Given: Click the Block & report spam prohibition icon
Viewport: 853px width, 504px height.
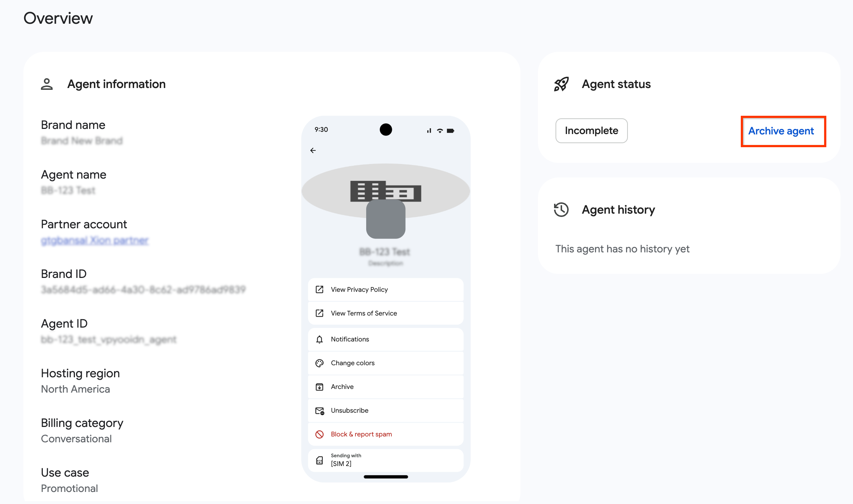Looking at the screenshot, I should point(319,434).
